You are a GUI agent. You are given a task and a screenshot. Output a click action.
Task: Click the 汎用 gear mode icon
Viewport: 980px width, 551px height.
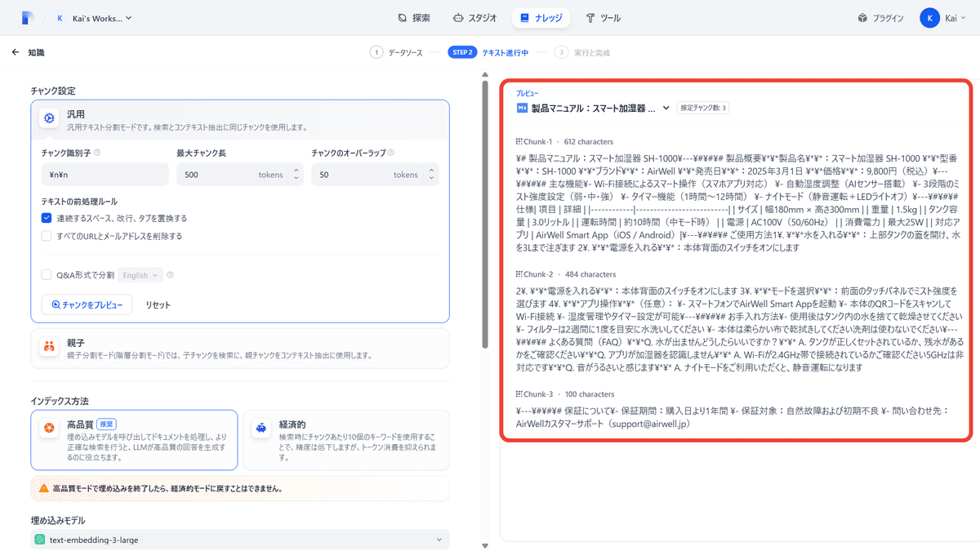pyautogui.click(x=49, y=118)
